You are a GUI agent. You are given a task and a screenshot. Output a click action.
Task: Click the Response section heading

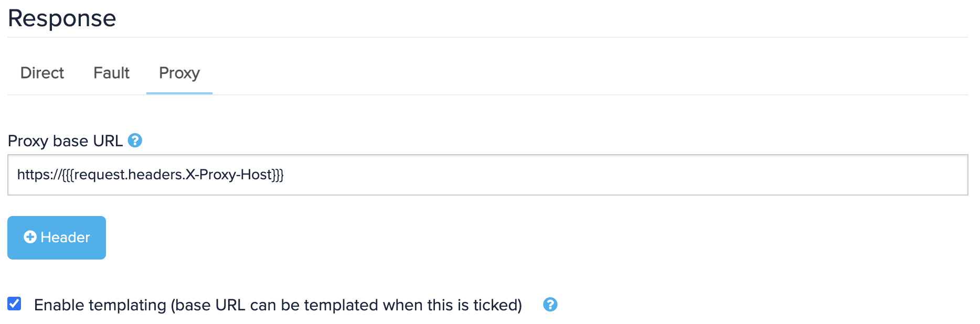tap(62, 18)
